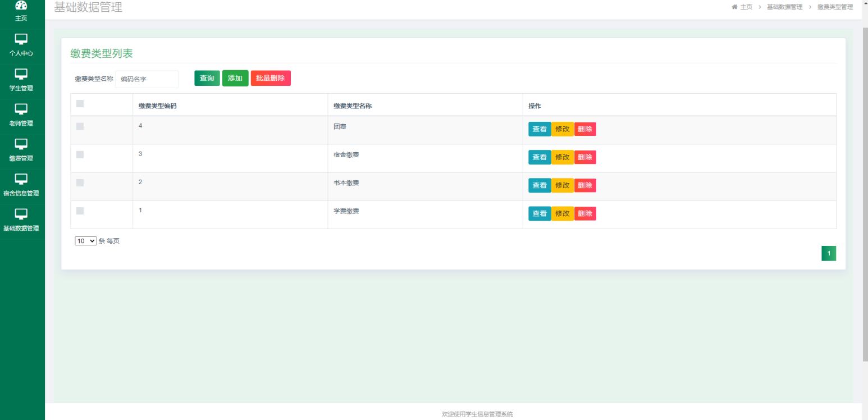Open 学生管理 menu label in sidebar

pyautogui.click(x=21, y=88)
